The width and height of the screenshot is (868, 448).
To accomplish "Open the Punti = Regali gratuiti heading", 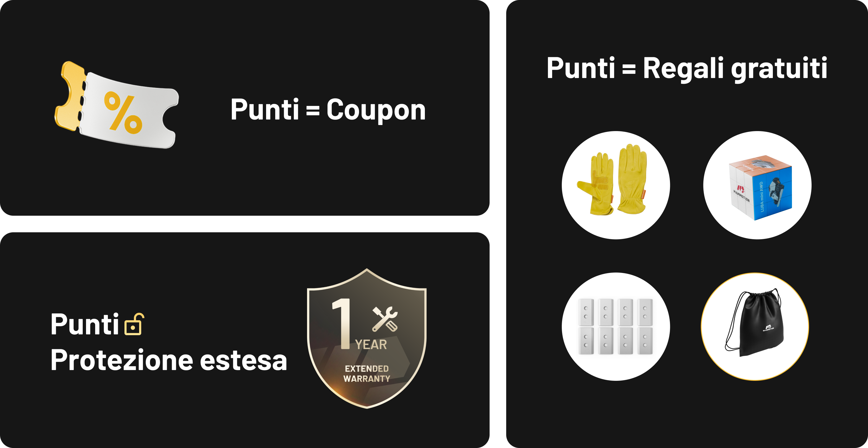I will [687, 68].
